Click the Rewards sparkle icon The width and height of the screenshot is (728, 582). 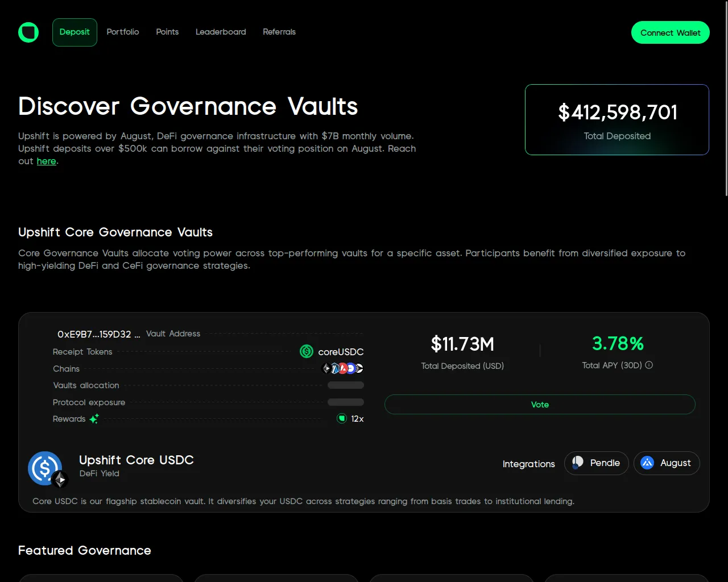[94, 419]
